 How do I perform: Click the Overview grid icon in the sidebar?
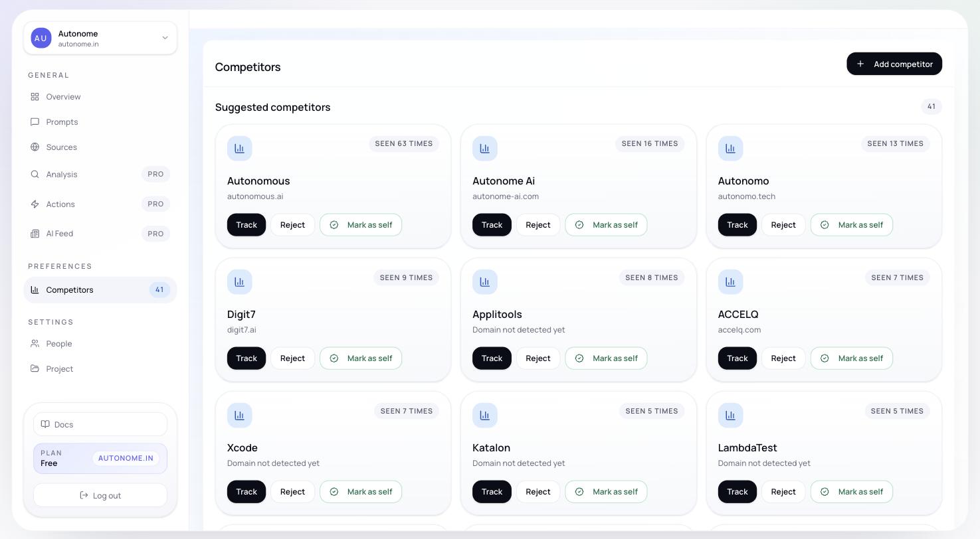[35, 97]
